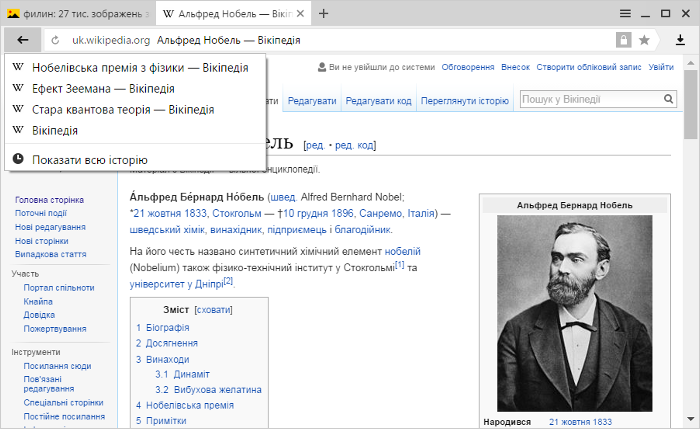Select the Альфред Нобель — Вікіпедія tab
Screen dimensions: 700x429
[x=231, y=14]
